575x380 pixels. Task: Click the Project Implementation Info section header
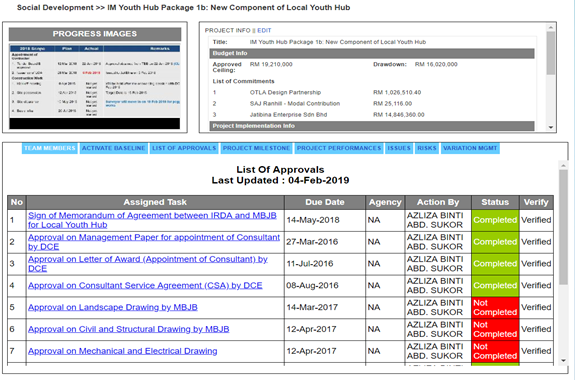coord(372,126)
